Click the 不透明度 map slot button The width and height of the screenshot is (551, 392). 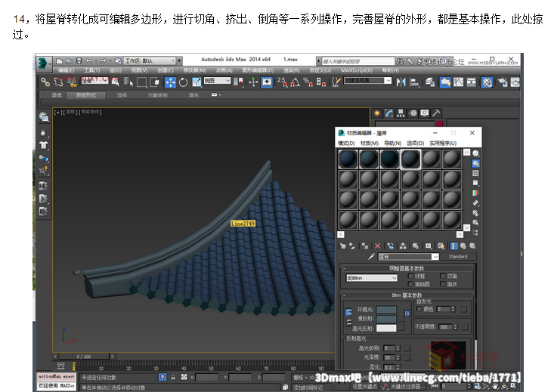[x=466, y=326]
